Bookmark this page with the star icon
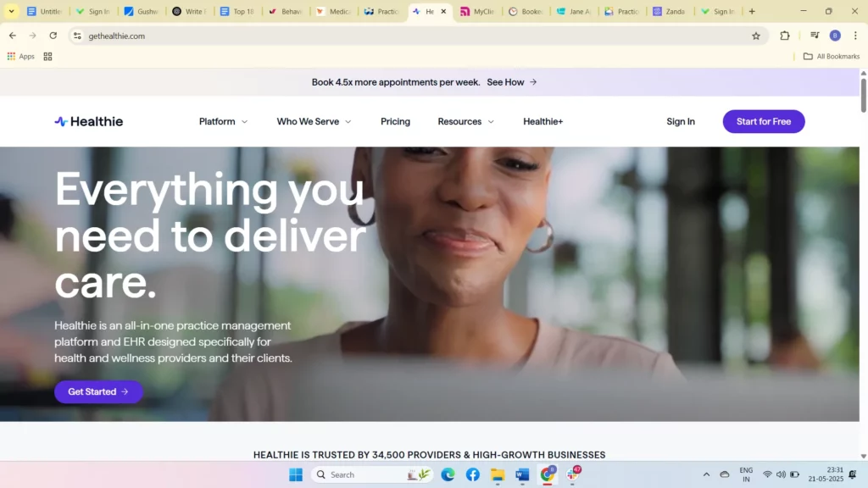 756,36
